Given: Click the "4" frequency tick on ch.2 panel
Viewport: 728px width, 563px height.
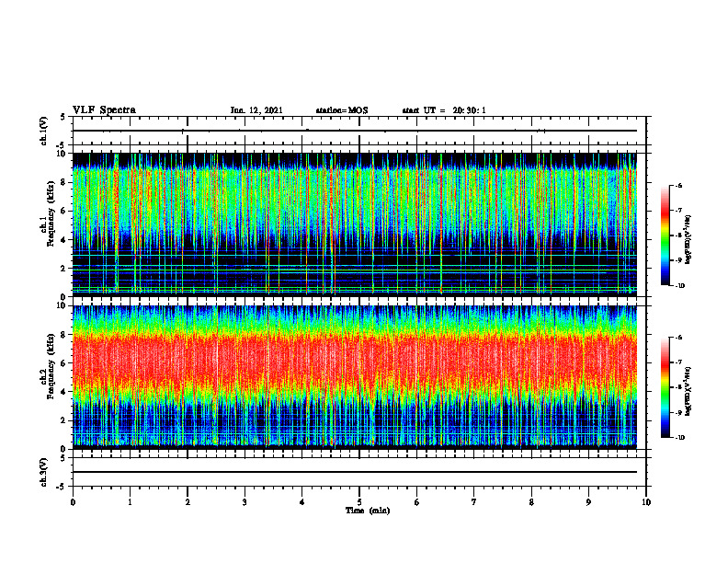Looking at the screenshot, I should point(64,392).
